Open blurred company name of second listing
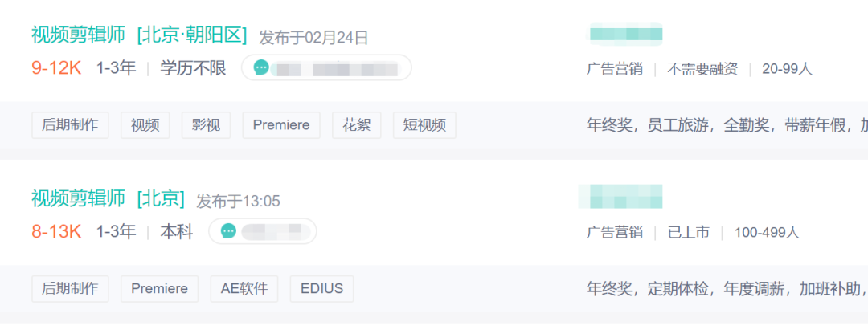This screenshot has height=330, width=868. 620,196
